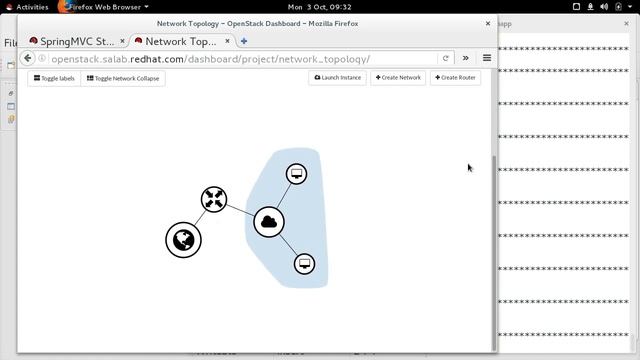Show more toolbar items chevron
This screenshot has width=640, height=360.
click(465, 58)
